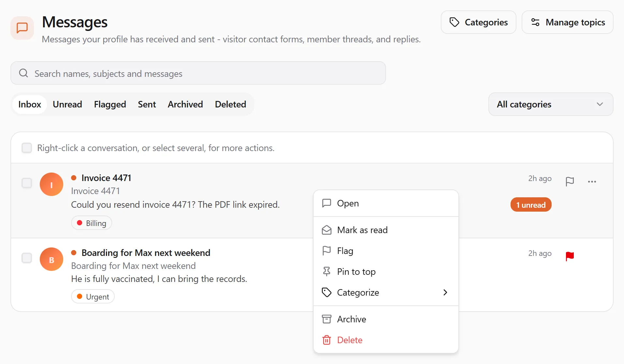Click the archive box icon

326,319
